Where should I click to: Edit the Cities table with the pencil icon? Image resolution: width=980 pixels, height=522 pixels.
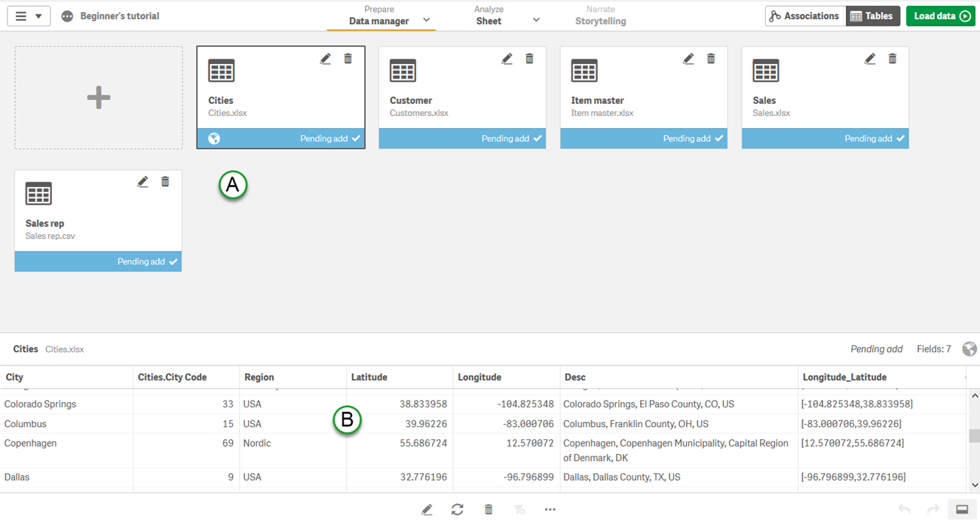[x=326, y=58]
